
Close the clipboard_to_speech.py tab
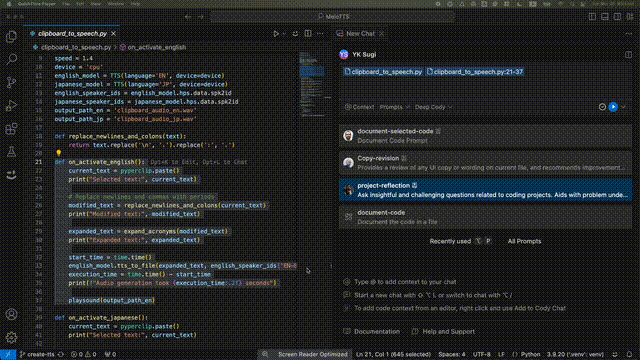pos(113,33)
